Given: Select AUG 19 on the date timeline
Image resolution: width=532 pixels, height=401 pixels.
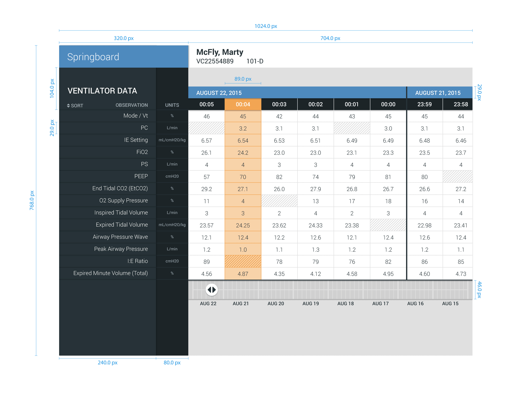Looking at the screenshot, I should (310, 304).
